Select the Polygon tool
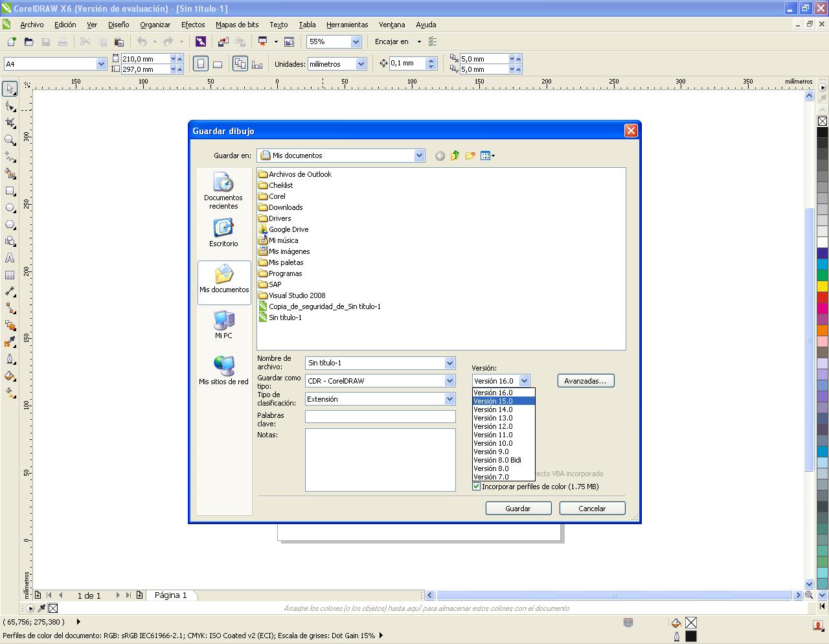This screenshot has width=829, height=644. (x=10, y=224)
